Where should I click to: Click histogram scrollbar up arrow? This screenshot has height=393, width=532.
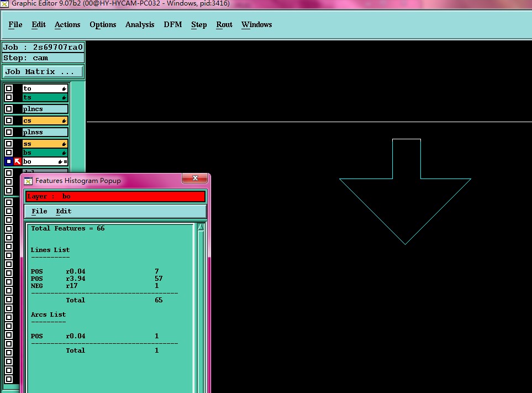[x=201, y=227]
